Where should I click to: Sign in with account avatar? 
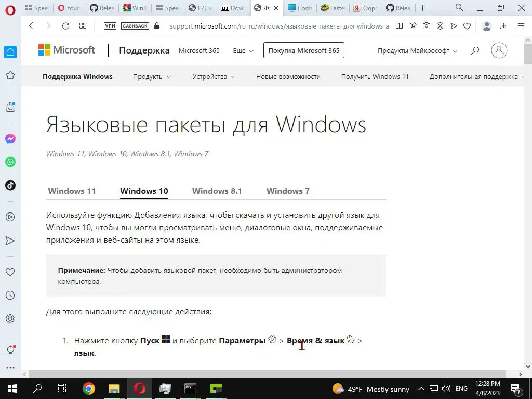tap(499, 50)
